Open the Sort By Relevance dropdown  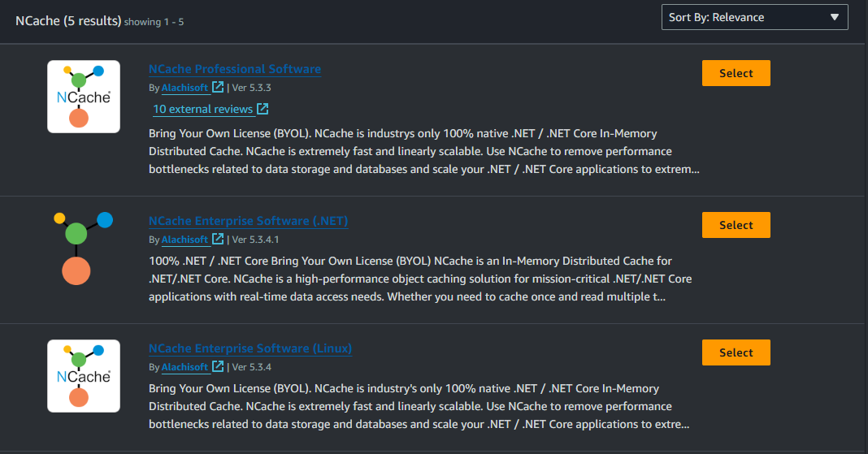(x=754, y=17)
